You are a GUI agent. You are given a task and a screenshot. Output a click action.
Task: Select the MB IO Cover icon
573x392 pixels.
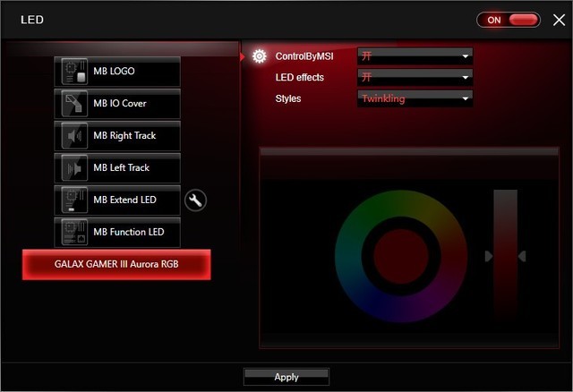tap(73, 104)
